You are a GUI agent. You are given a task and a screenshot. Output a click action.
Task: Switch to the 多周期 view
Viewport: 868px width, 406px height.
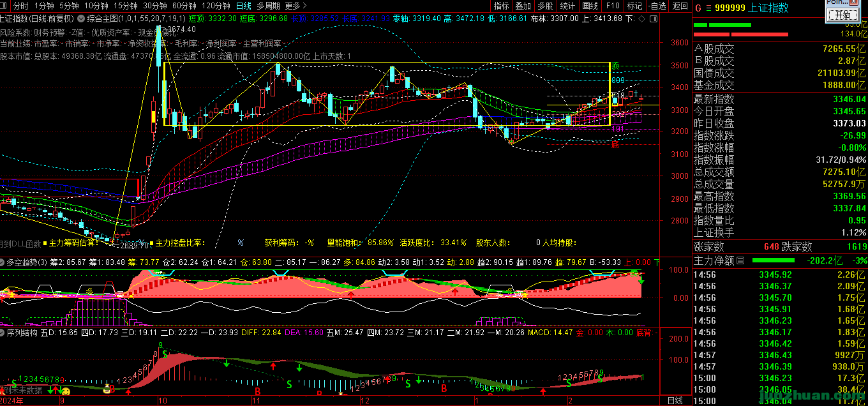(268, 6)
